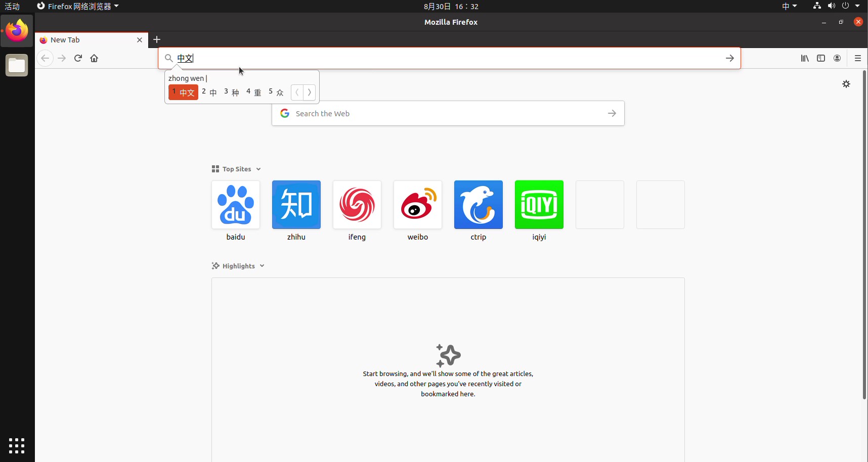Click the first empty top site tile
This screenshot has height=462, width=868.
pyautogui.click(x=600, y=205)
